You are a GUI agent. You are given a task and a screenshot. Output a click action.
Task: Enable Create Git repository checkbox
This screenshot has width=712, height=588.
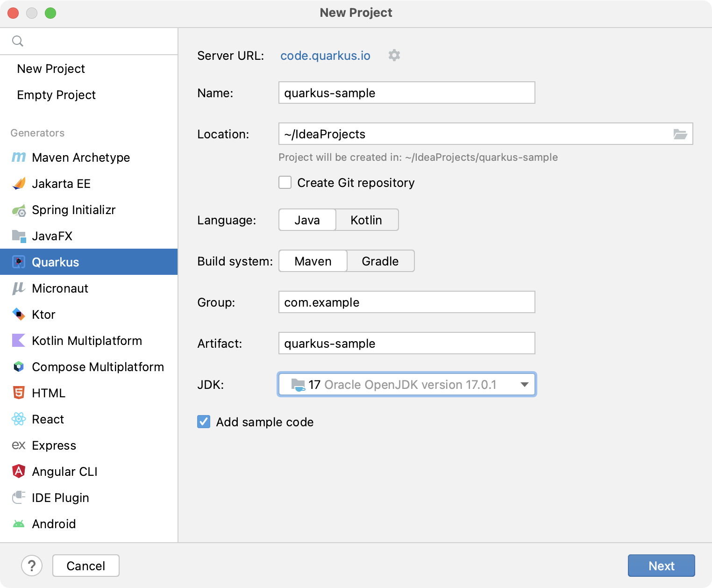pyautogui.click(x=285, y=182)
